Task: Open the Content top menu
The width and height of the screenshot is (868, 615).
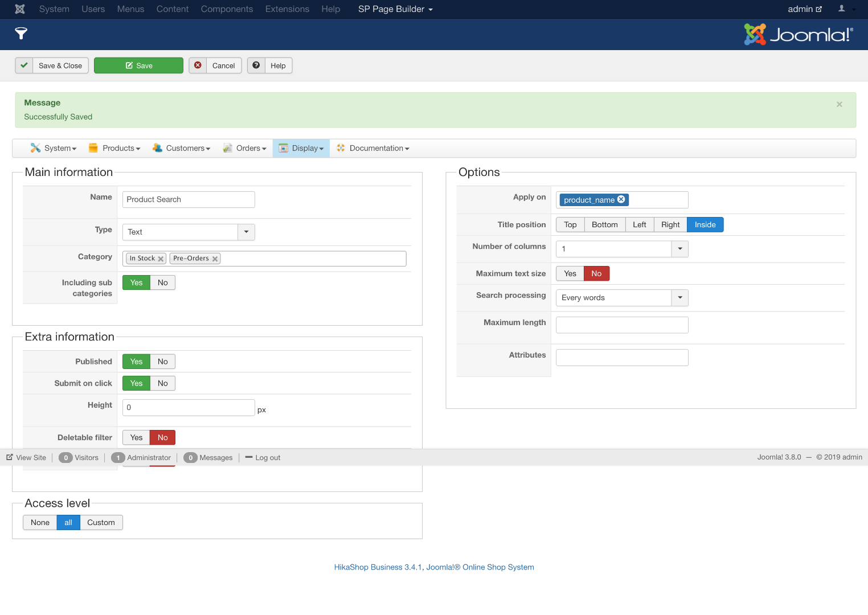Action: (x=173, y=9)
